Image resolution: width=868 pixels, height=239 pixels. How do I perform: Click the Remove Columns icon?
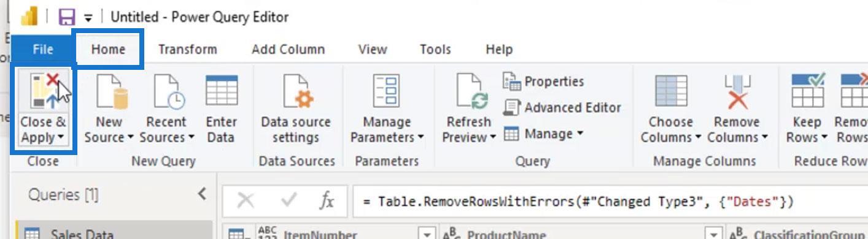(737, 92)
